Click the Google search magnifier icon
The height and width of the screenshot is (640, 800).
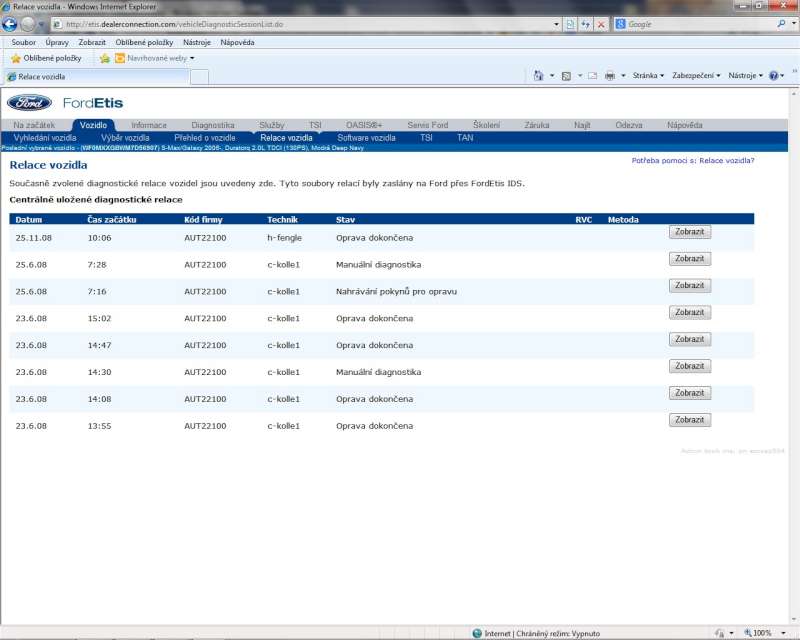781,24
